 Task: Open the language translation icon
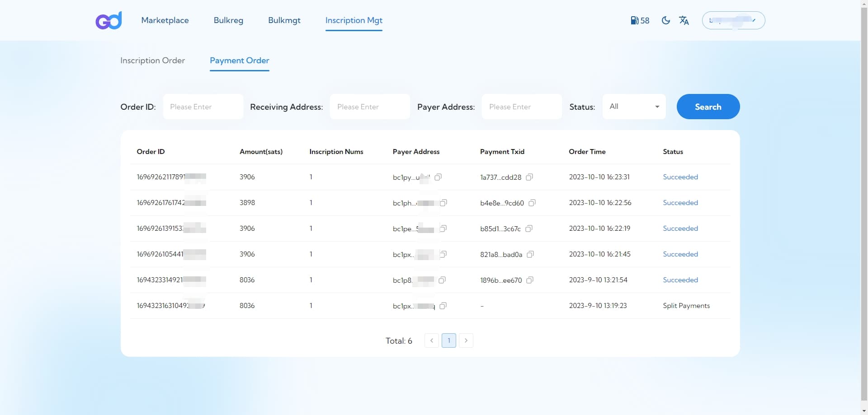tap(684, 20)
